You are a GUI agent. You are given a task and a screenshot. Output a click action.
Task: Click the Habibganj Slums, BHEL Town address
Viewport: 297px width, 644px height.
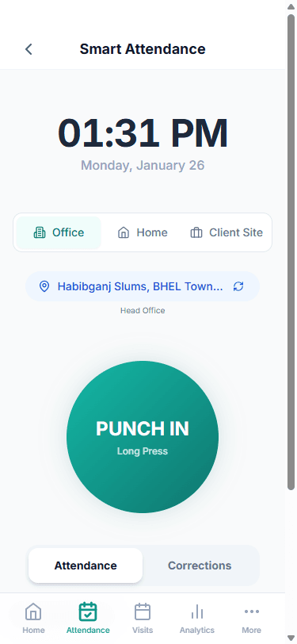140,286
